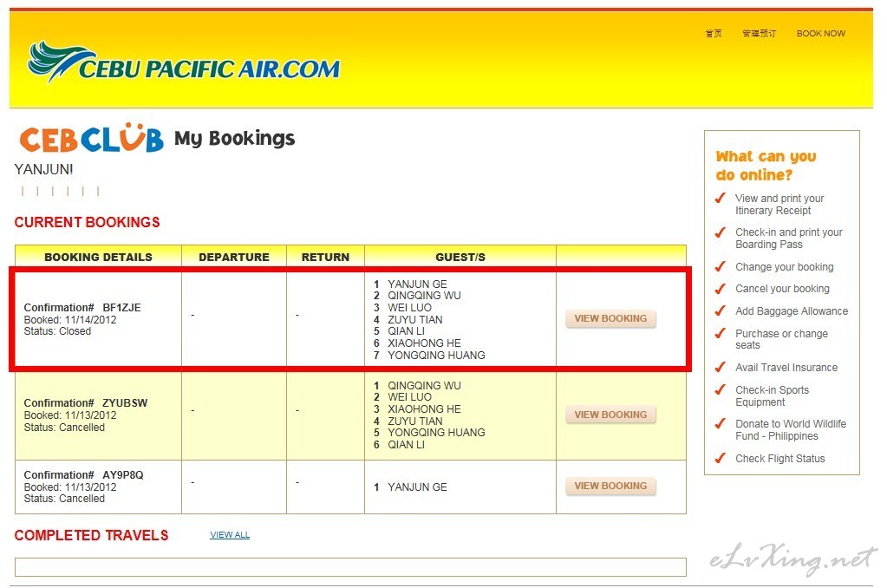View booking for confirmation ZYUBSW
Screen dimensions: 887x588
(x=611, y=415)
